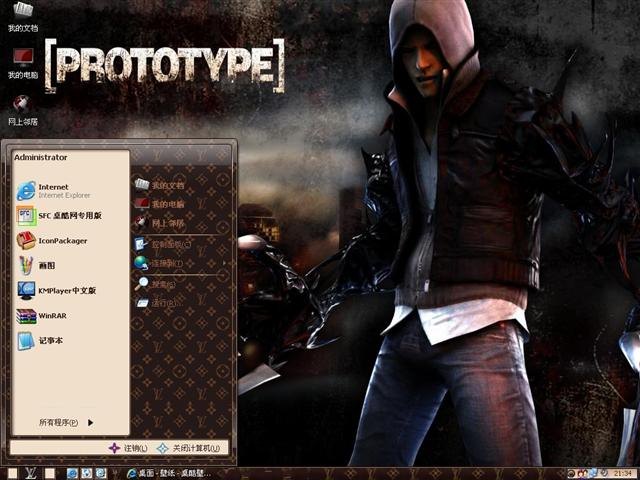This screenshot has height=480, width=640.
Task: Select 运行 (Run) in Start menu
Action: click(x=160, y=302)
